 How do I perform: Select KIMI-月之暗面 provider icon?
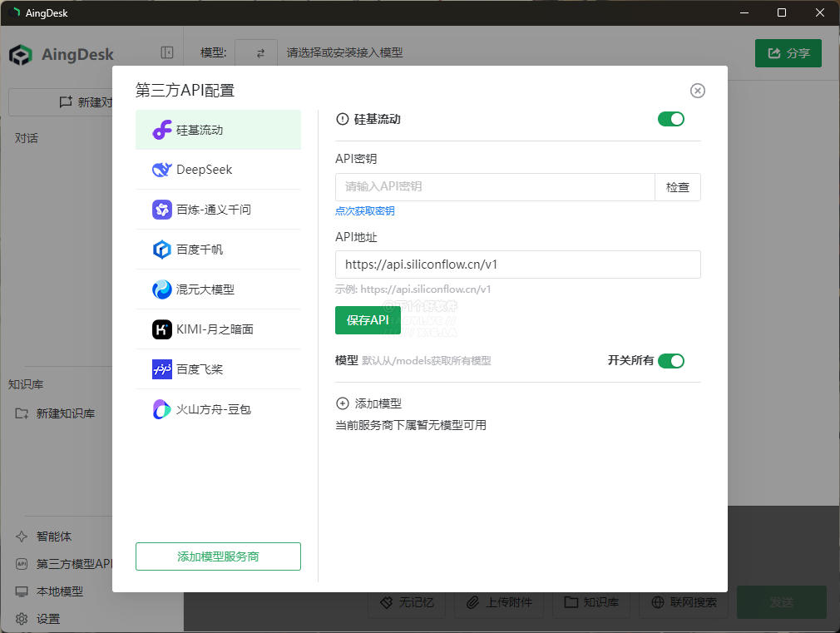[162, 329]
